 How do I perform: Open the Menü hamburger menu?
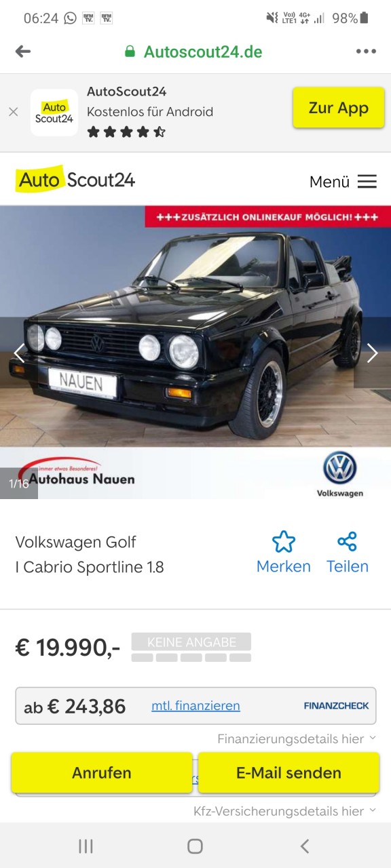pos(343,181)
